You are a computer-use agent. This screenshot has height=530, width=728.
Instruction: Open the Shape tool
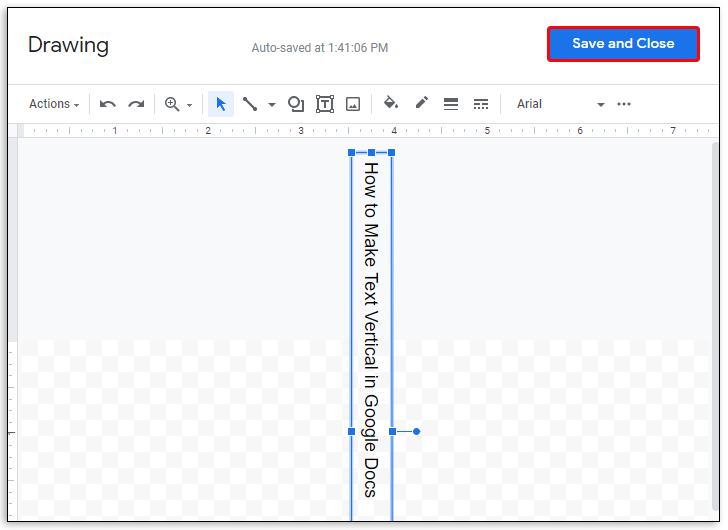coord(296,104)
